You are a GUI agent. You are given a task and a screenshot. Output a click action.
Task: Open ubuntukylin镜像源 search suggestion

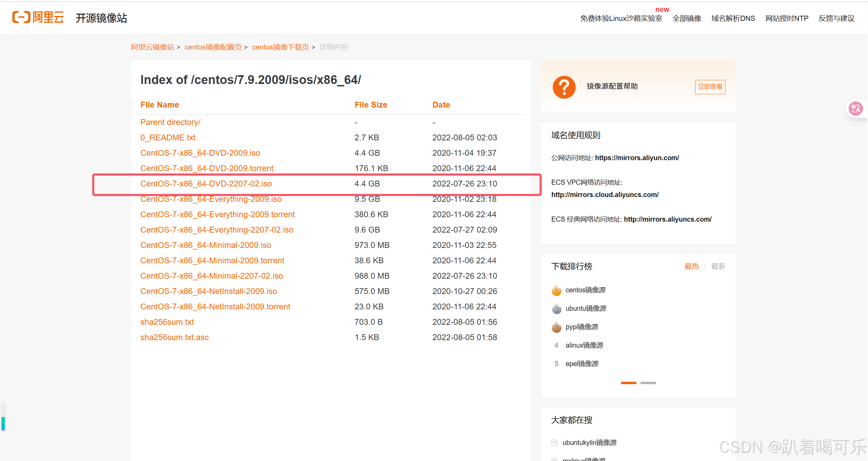[589, 443]
